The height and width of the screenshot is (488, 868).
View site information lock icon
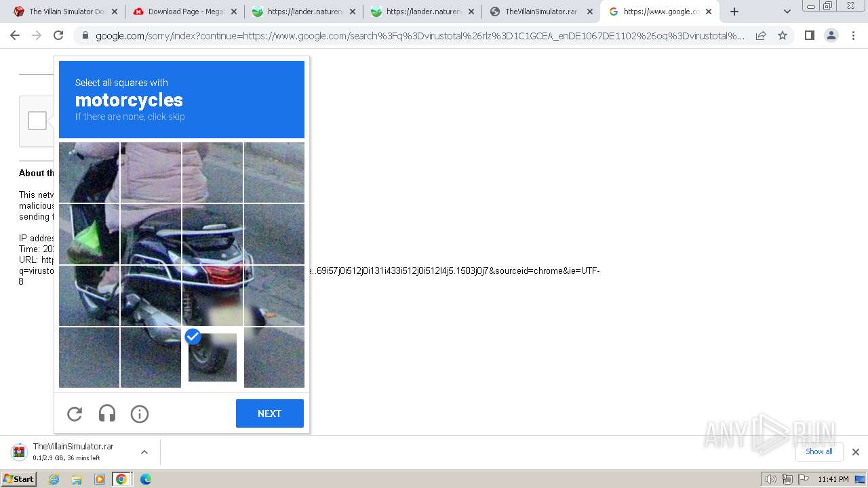click(85, 35)
